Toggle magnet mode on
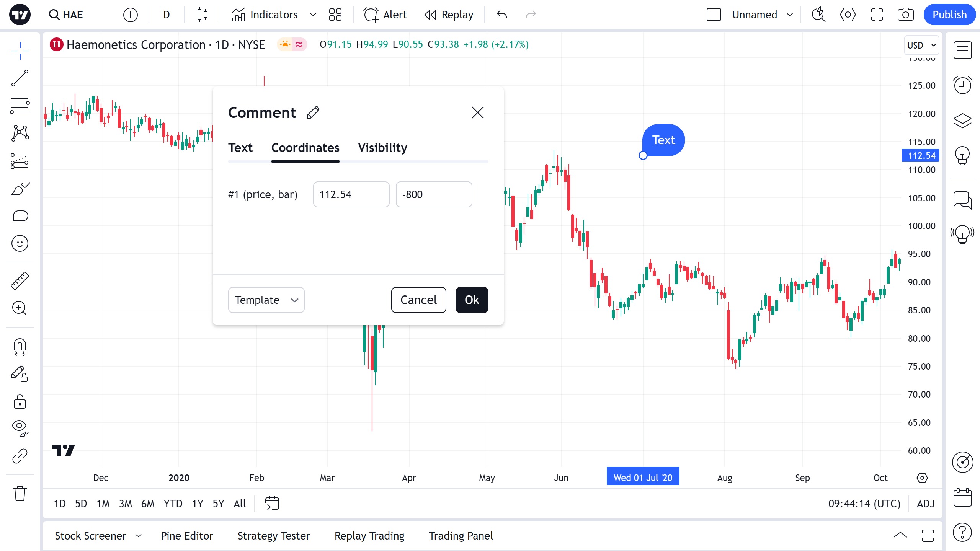The height and width of the screenshot is (551, 980). [x=20, y=347]
